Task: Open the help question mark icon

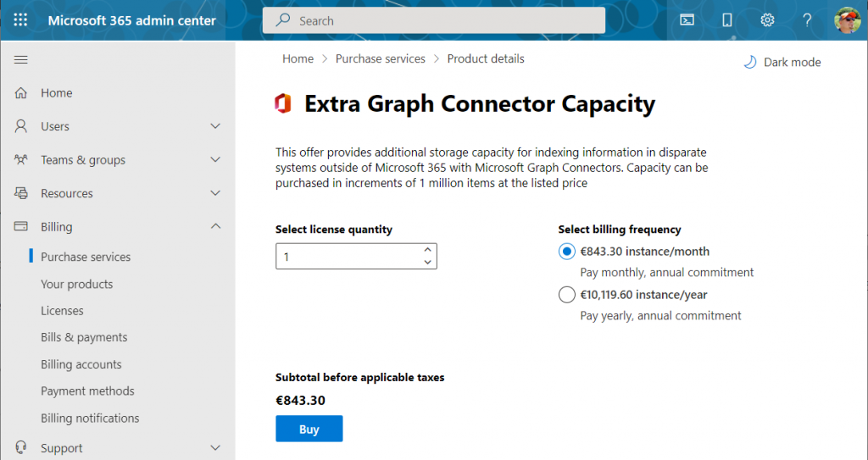Action: pyautogui.click(x=807, y=20)
